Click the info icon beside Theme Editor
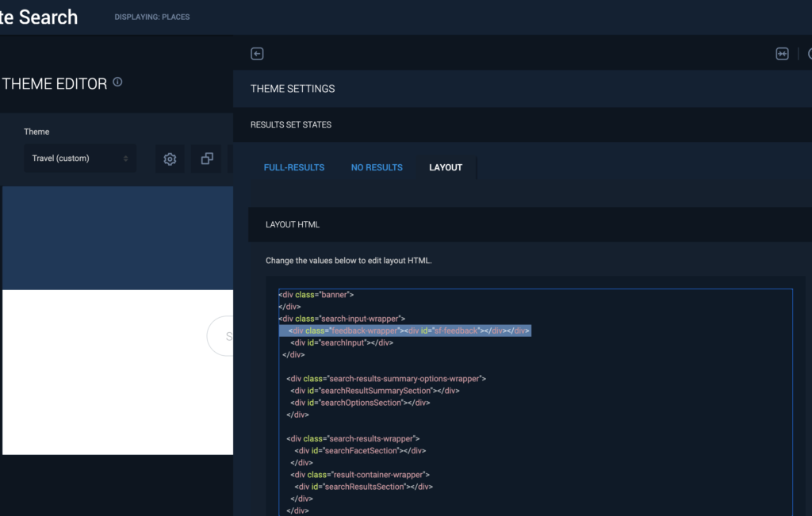 tap(117, 82)
